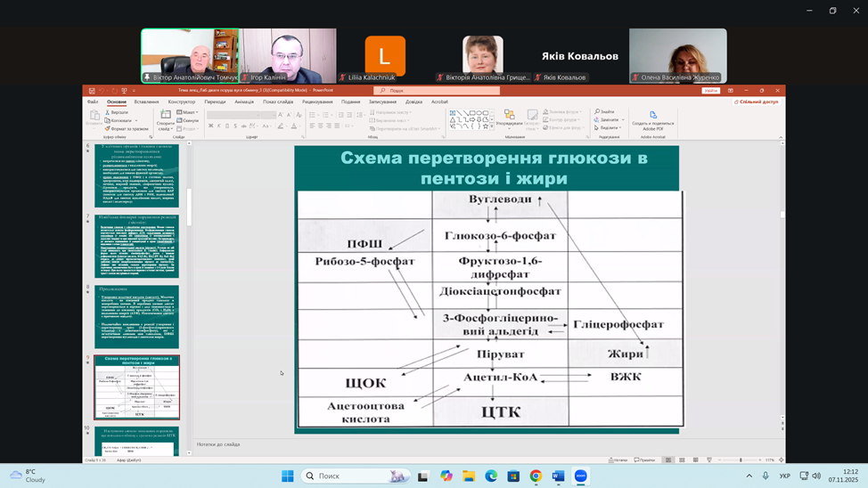Open the text highlight color picker

(x=281, y=126)
